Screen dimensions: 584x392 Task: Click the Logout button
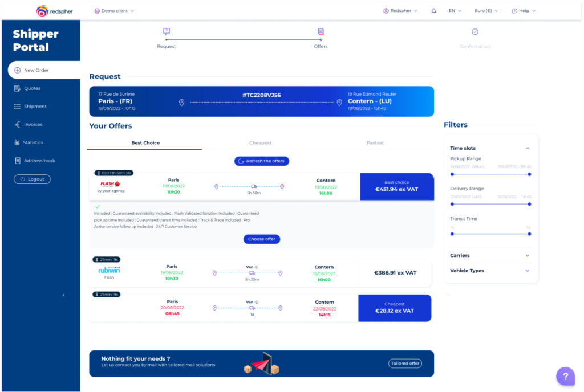(x=33, y=179)
